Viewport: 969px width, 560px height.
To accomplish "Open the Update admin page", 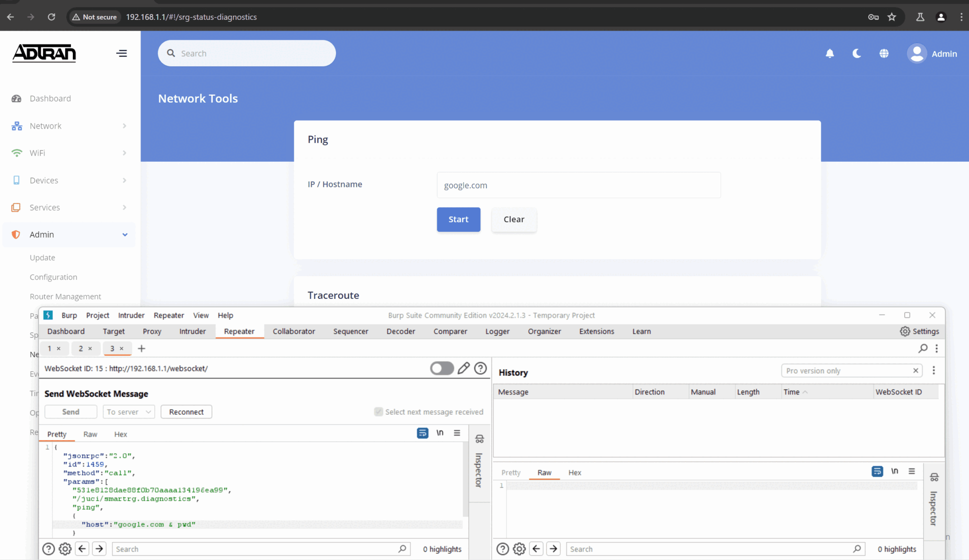I will click(x=42, y=257).
